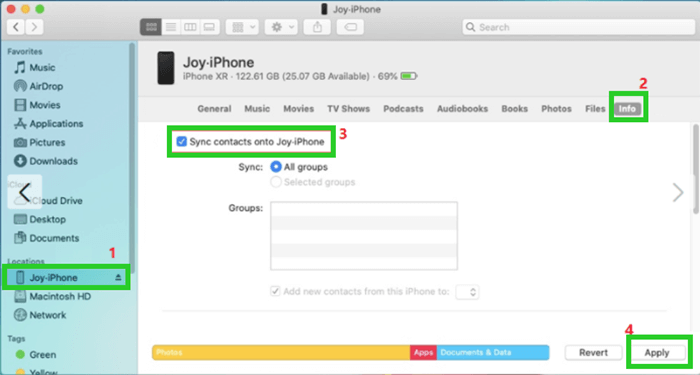Viewport: 700px width, 375px height.
Task: Click the Share toolbar icon
Action: [x=317, y=27]
